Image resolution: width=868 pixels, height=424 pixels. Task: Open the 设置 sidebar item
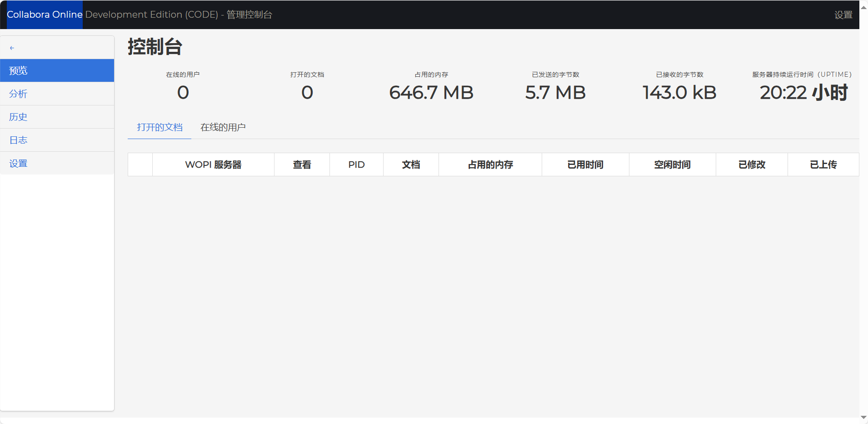pyautogui.click(x=57, y=163)
